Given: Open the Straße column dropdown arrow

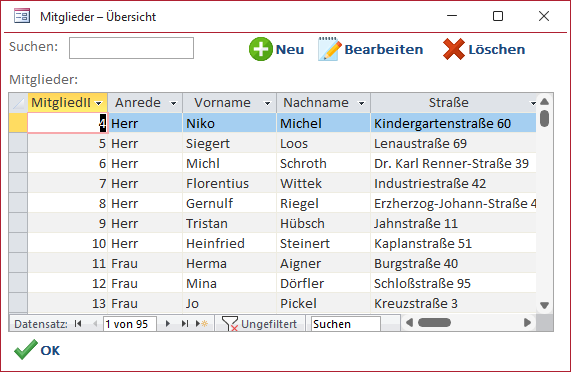Looking at the screenshot, I should click(533, 103).
